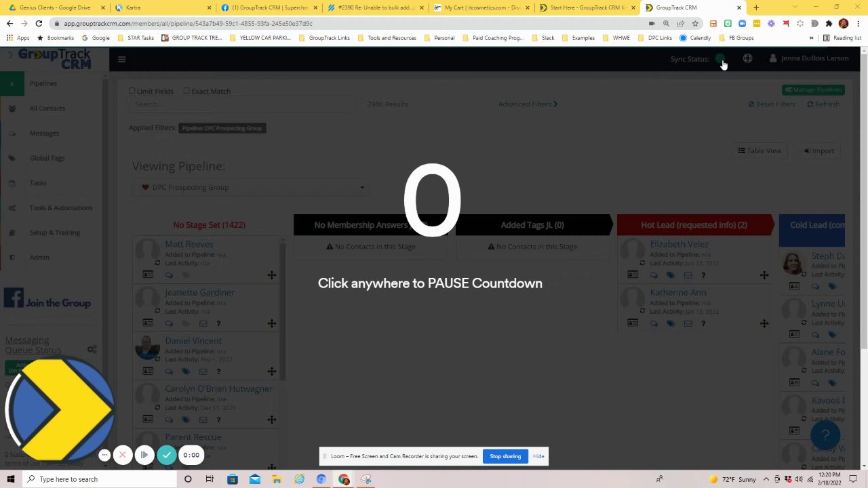Click the Windows Start button
Viewport: 868px width, 488px height.
(x=12, y=479)
